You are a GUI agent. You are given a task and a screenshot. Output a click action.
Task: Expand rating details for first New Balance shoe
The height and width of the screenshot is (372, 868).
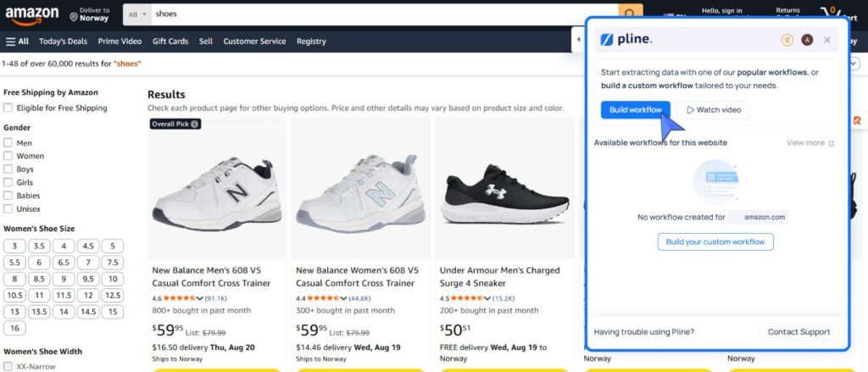200,298
